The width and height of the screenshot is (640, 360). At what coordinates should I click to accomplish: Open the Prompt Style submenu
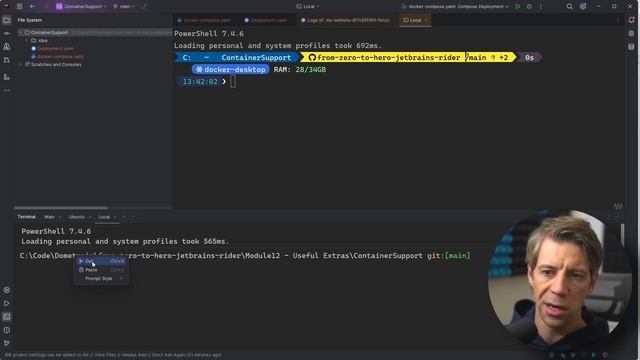point(101,279)
